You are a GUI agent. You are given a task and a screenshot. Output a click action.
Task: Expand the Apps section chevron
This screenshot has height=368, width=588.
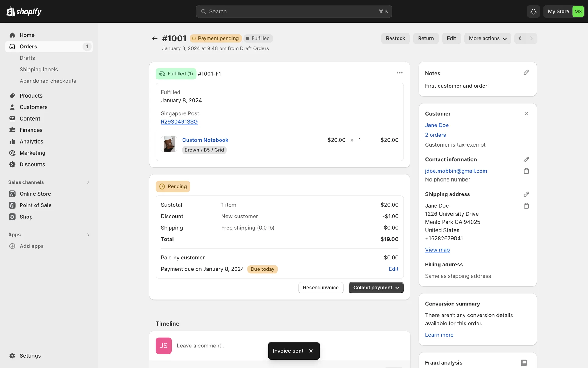click(88, 235)
